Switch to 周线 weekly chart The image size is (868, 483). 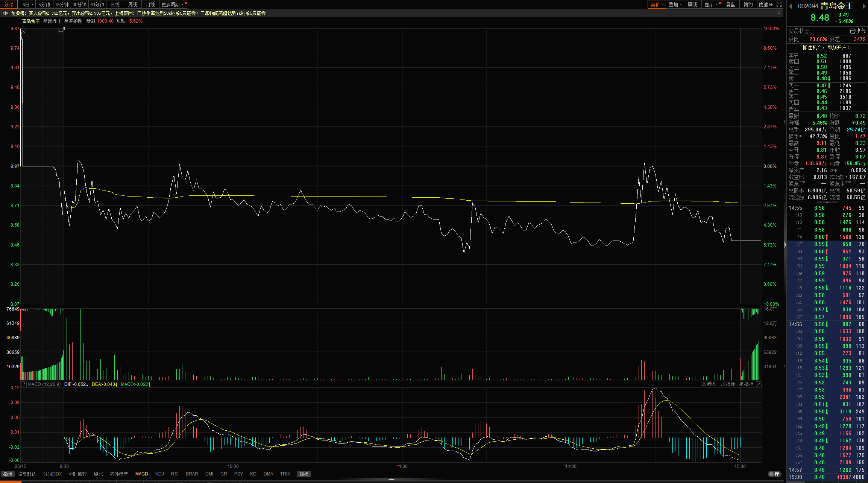[x=133, y=5]
